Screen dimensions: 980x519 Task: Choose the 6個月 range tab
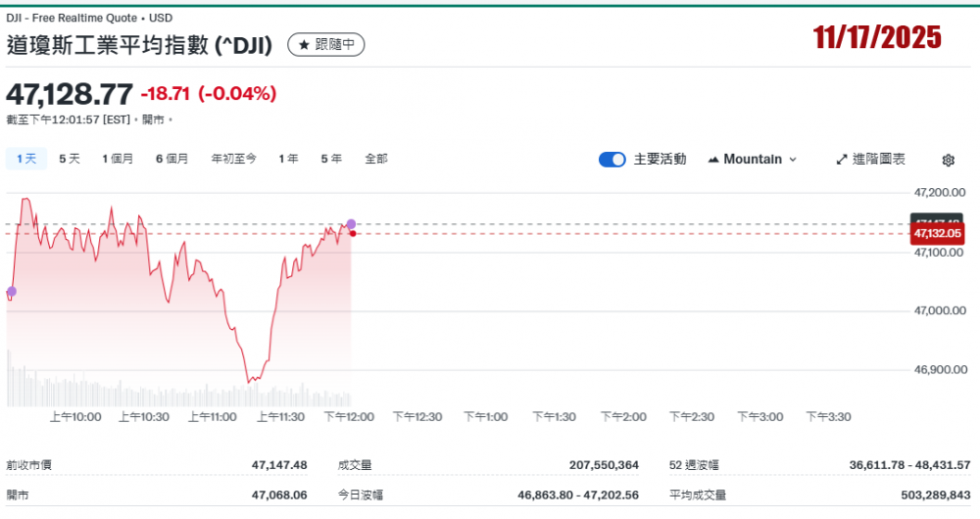pyautogui.click(x=171, y=159)
